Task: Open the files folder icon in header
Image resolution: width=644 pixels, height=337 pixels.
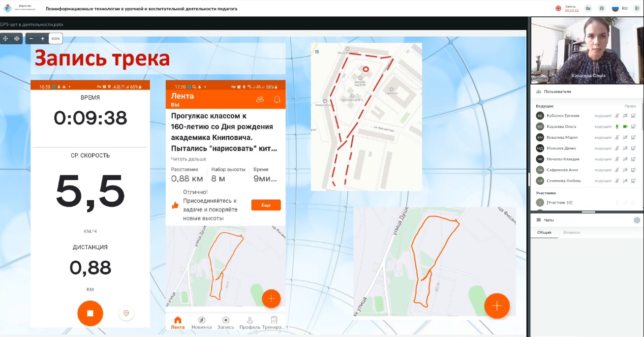Action: (588, 8)
